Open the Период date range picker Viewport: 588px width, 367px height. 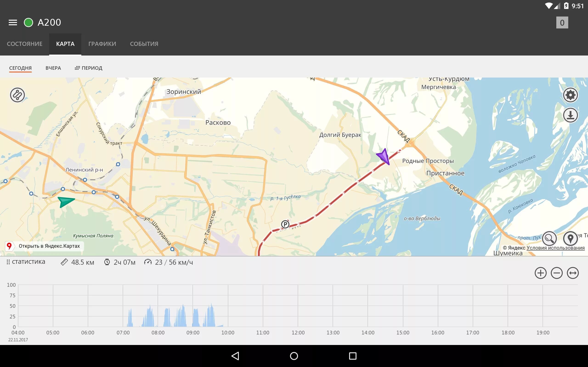point(88,68)
